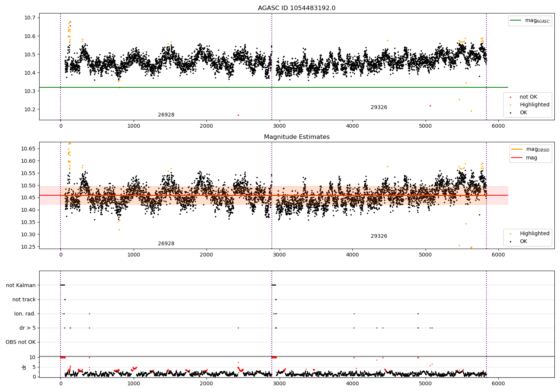Click 'Highlighted' legend label in top plot
This screenshot has width=560, height=392.
coord(535,105)
